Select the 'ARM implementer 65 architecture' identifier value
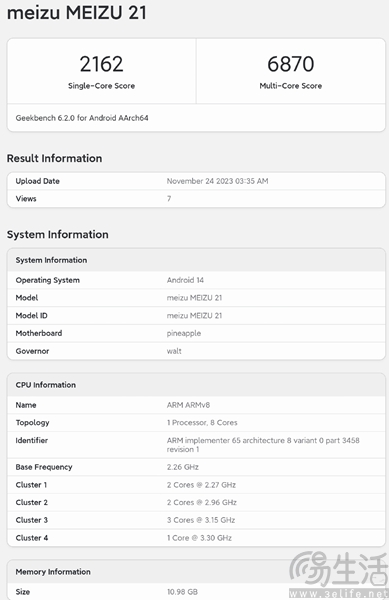 263,445
